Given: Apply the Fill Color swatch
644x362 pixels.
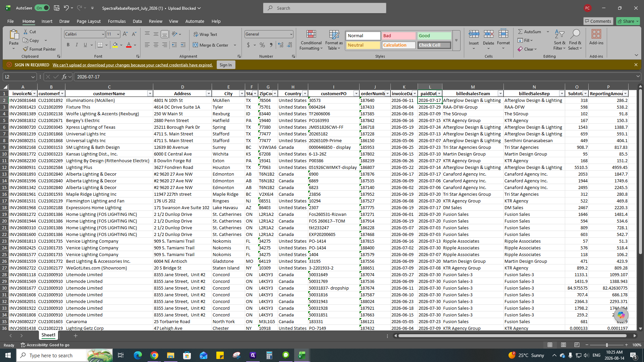Looking at the screenshot, I should pos(115,45).
